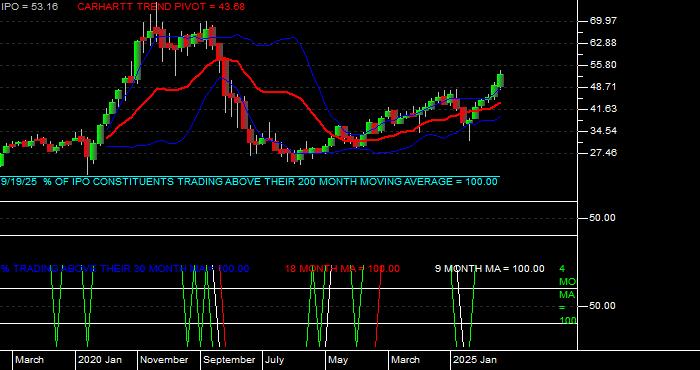Click the 62.88 price axis label
This screenshot has width=700, height=370.
604,43
